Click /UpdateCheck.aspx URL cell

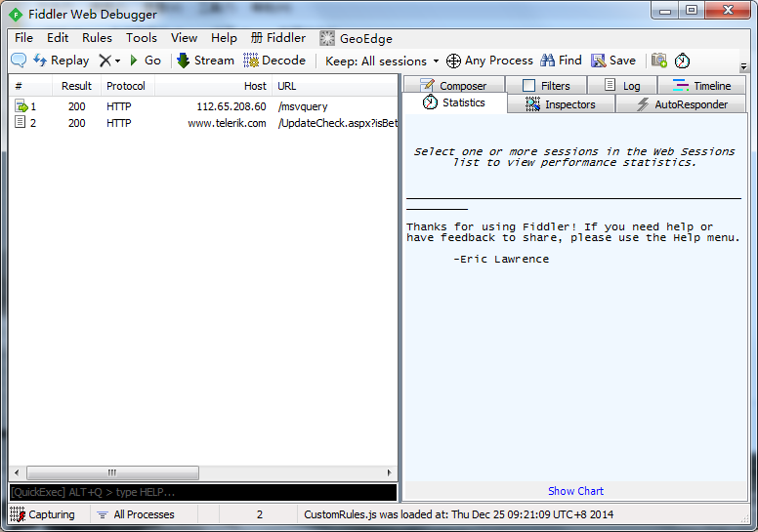[x=337, y=123]
